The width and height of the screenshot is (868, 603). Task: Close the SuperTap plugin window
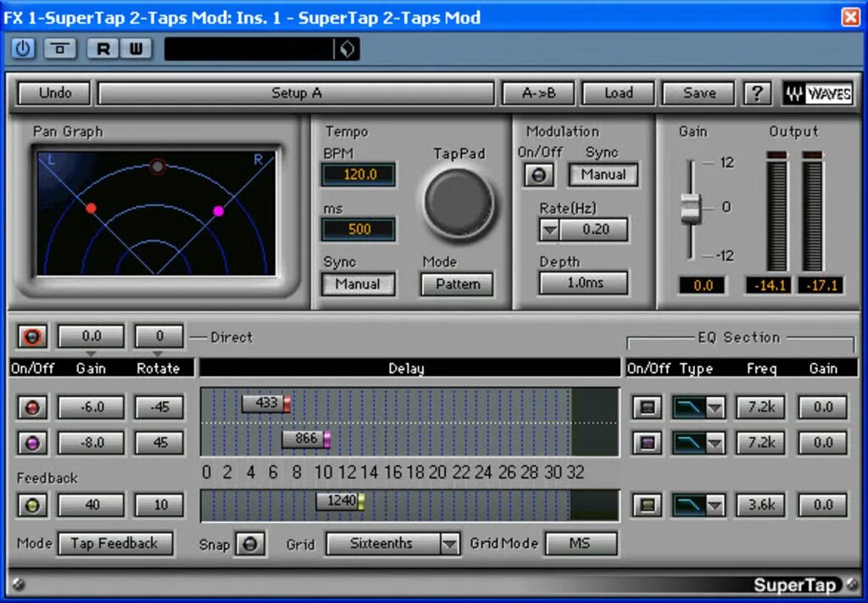(x=850, y=17)
